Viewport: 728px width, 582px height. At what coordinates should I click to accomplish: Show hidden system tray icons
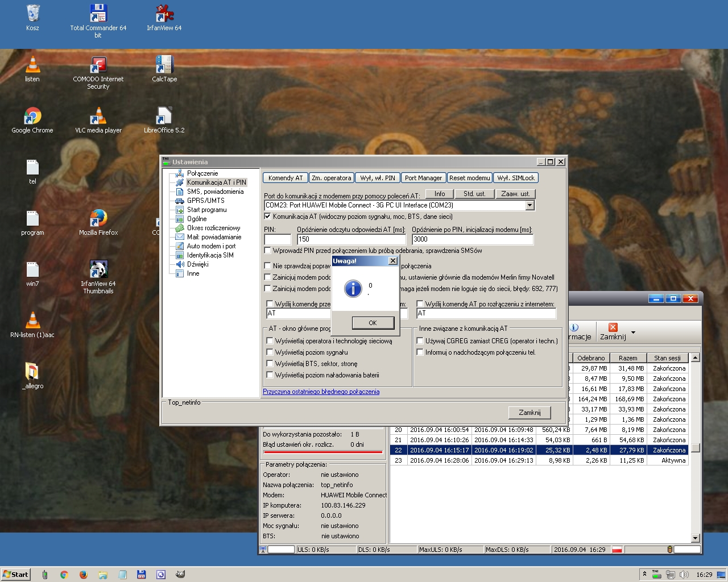click(644, 574)
